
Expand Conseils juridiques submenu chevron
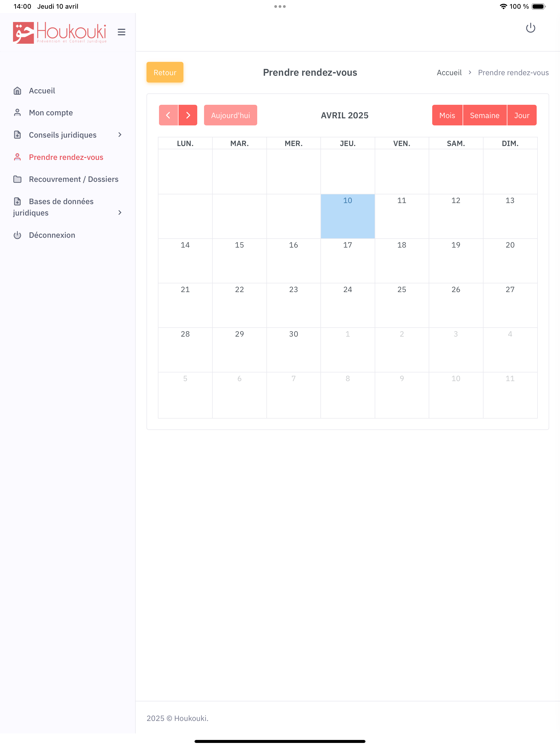(120, 135)
